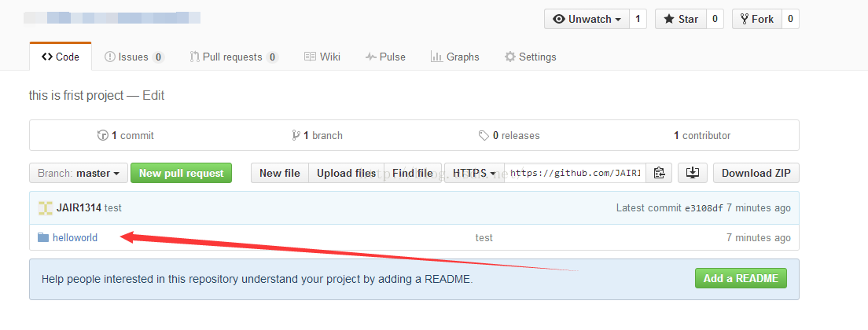Open the helloworld folder

click(75, 238)
